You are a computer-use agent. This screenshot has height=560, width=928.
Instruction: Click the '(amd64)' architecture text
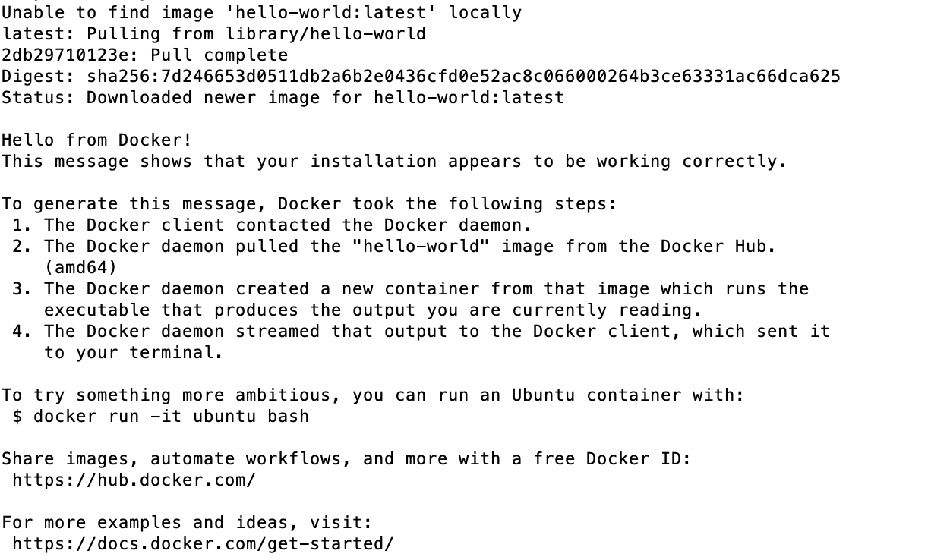tap(80, 267)
